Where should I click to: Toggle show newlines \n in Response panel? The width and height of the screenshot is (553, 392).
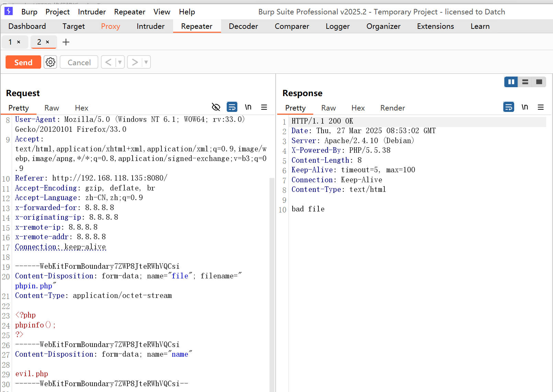pyautogui.click(x=524, y=107)
